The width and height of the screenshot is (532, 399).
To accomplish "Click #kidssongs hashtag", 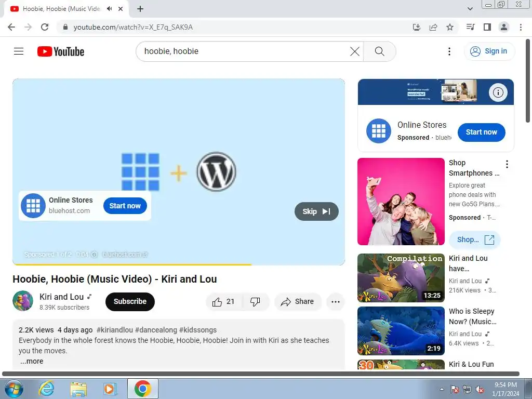I will point(198,330).
